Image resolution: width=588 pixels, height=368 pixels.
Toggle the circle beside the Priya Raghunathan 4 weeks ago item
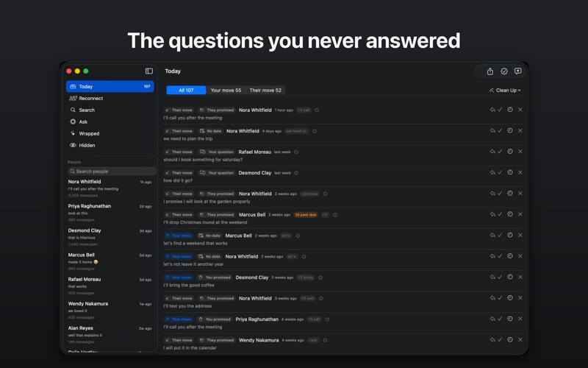tap(327, 319)
